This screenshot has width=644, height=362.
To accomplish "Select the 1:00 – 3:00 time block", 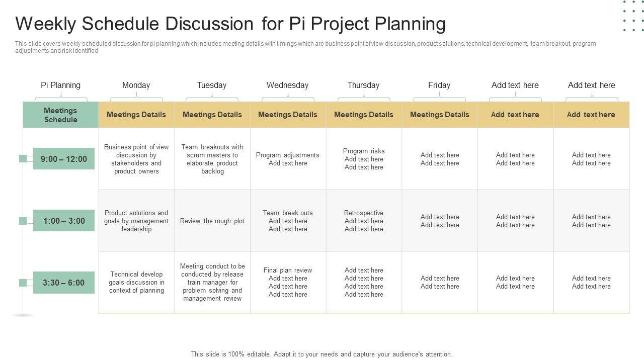I will (64, 221).
